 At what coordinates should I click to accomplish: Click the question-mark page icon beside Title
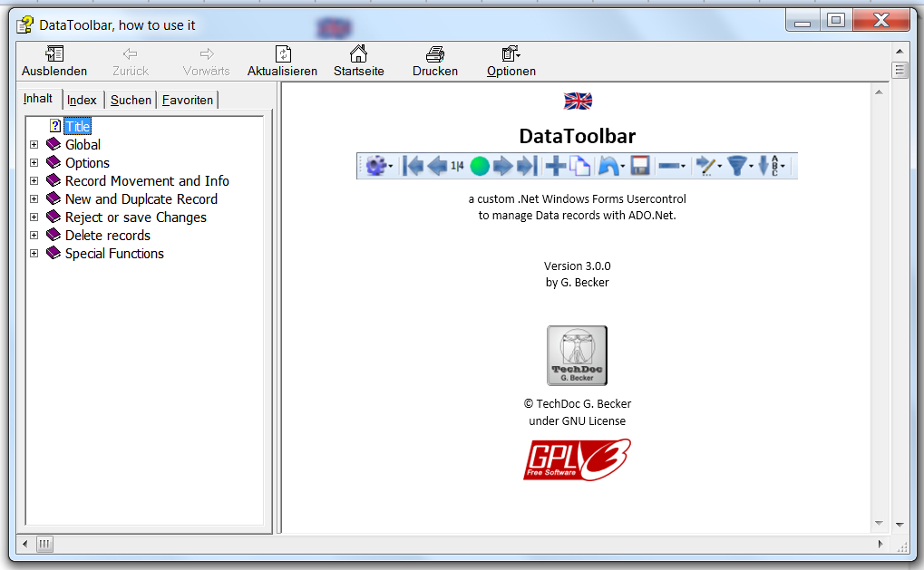pyautogui.click(x=55, y=125)
